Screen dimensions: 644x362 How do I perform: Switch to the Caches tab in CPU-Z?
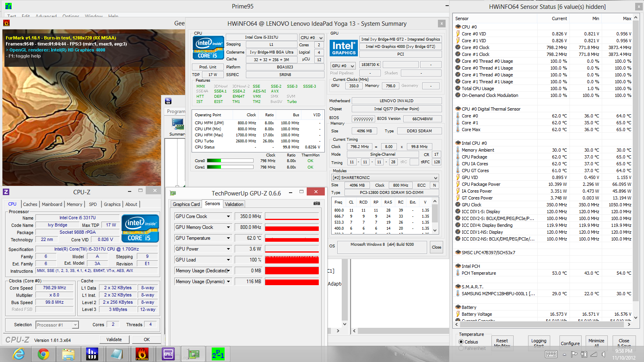click(30, 204)
